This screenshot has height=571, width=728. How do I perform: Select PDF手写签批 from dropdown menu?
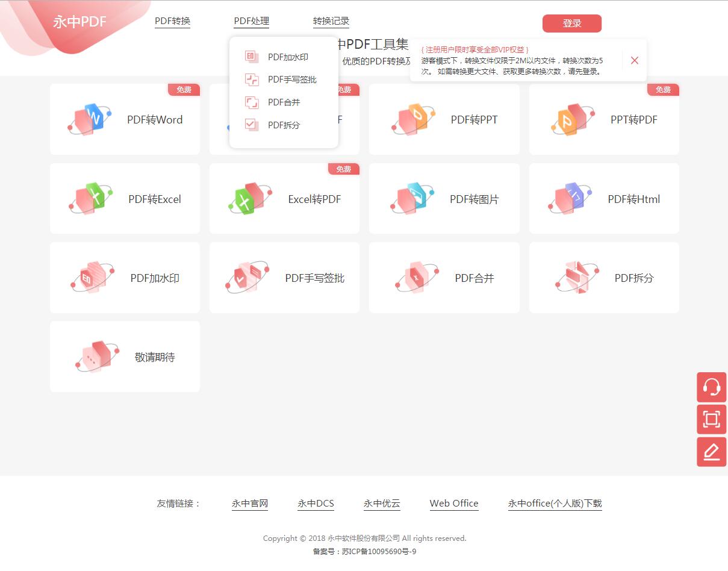pos(292,80)
